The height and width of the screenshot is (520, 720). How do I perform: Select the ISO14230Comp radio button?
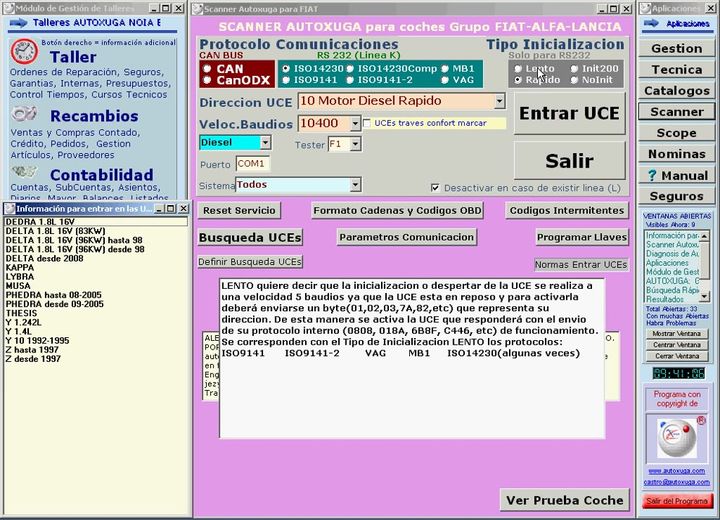(350, 69)
